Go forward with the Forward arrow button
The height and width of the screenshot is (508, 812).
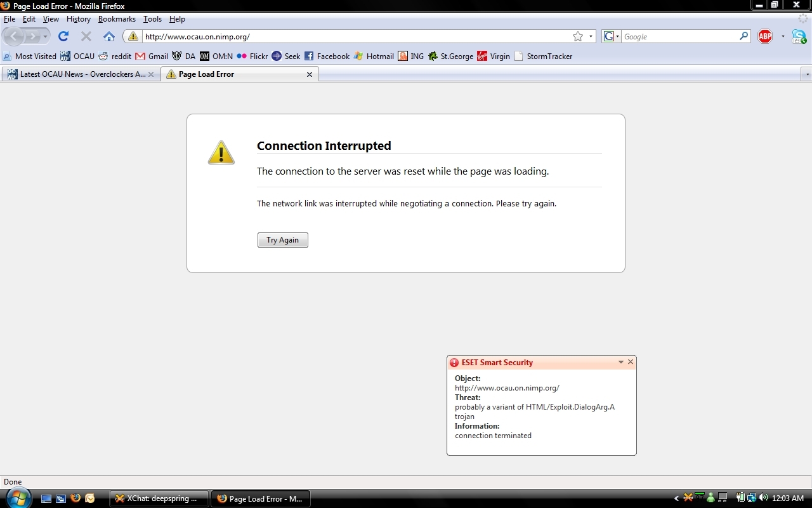32,36
